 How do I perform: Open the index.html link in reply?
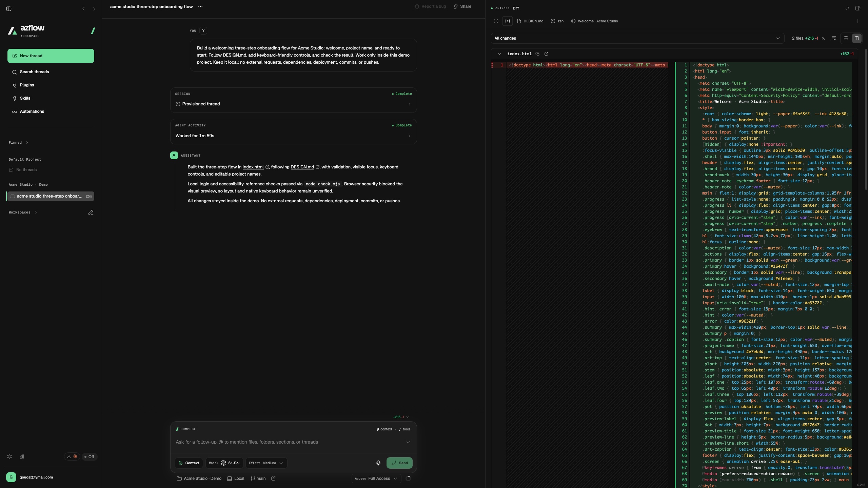click(253, 167)
